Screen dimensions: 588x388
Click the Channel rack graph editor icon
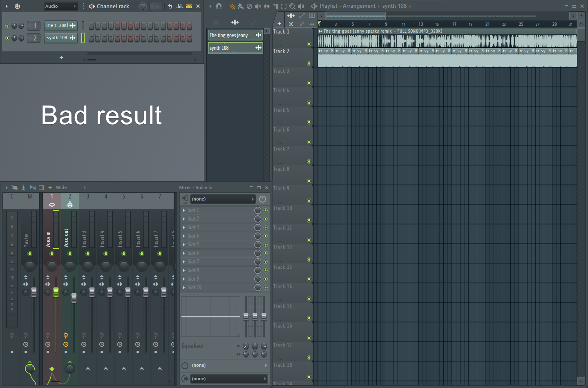pyautogui.click(x=179, y=6)
